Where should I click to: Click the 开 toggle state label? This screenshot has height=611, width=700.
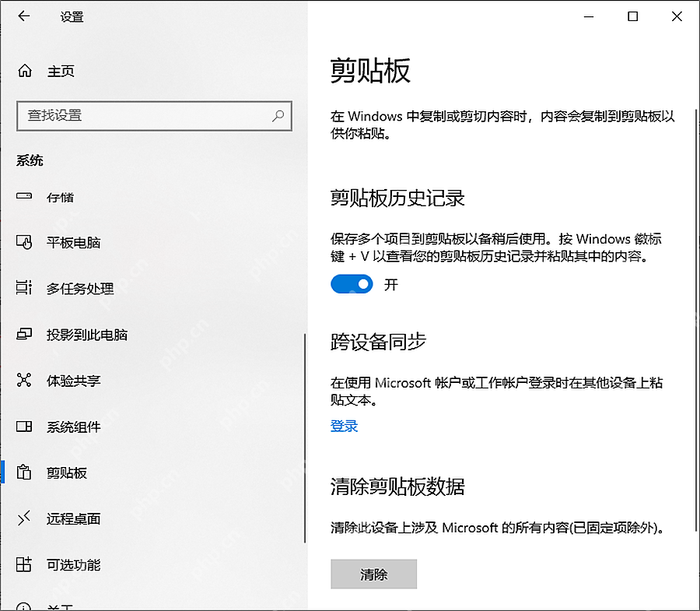[391, 285]
